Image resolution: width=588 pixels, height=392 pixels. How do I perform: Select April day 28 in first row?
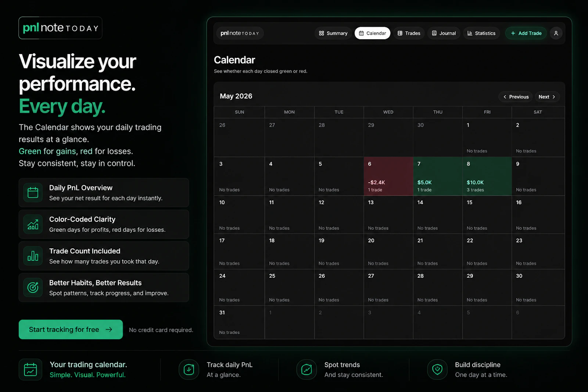(339, 137)
